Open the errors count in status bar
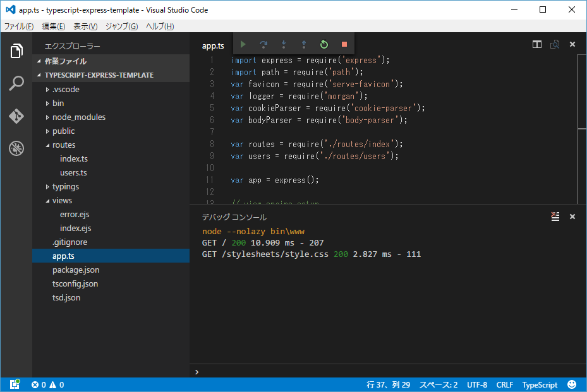Image resolution: width=587 pixels, height=392 pixels. coord(39,384)
